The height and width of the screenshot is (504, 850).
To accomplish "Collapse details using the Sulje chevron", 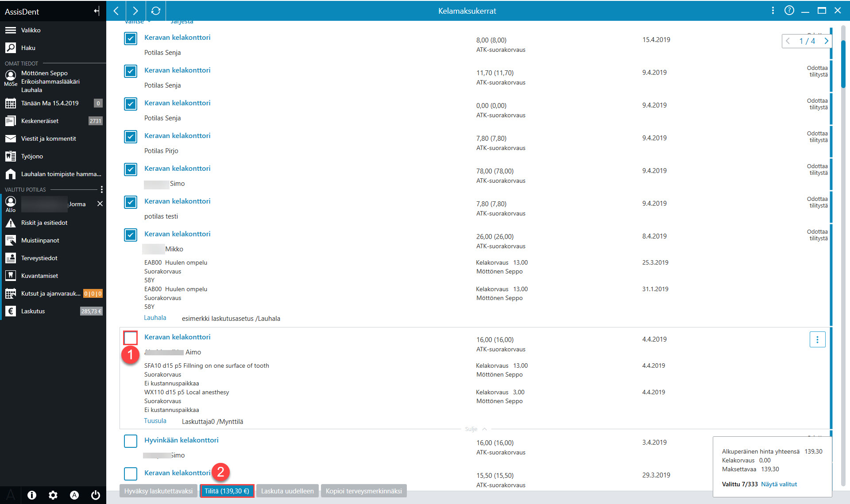I will point(484,429).
